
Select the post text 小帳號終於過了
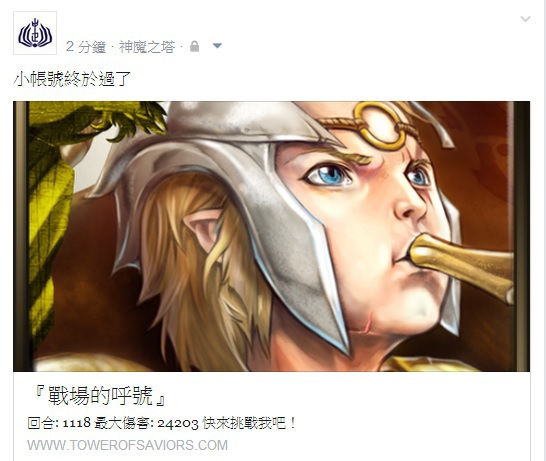(72, 79)
